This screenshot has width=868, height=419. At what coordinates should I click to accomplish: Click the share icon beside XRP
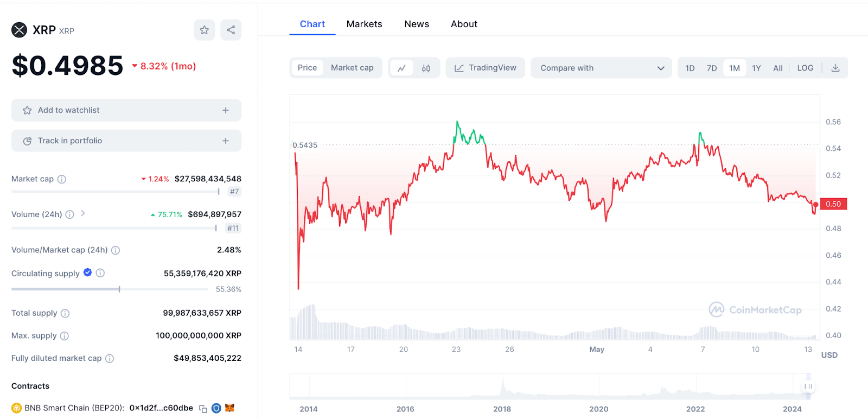point(231,30)
